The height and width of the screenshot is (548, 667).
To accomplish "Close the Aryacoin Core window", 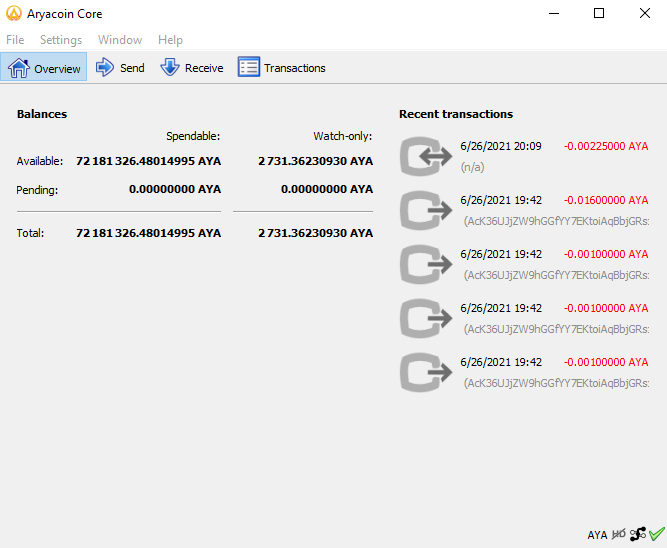I will (x=644, y=13).
